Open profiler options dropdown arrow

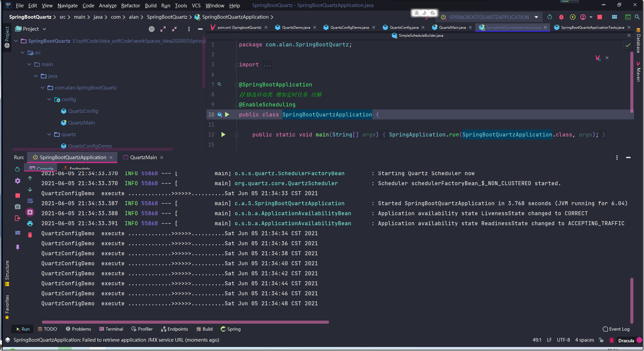591,17
